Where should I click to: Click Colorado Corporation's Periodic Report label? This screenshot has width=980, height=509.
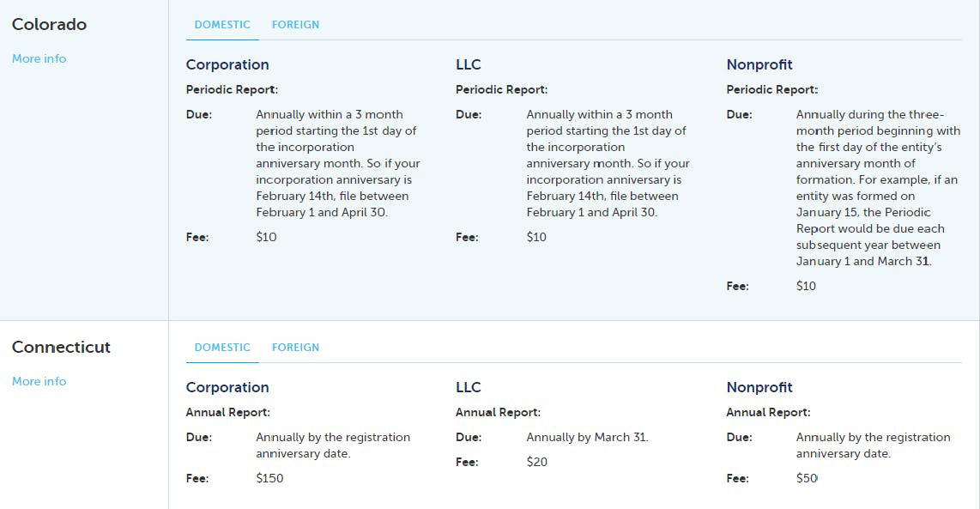[x=232, y=89]
